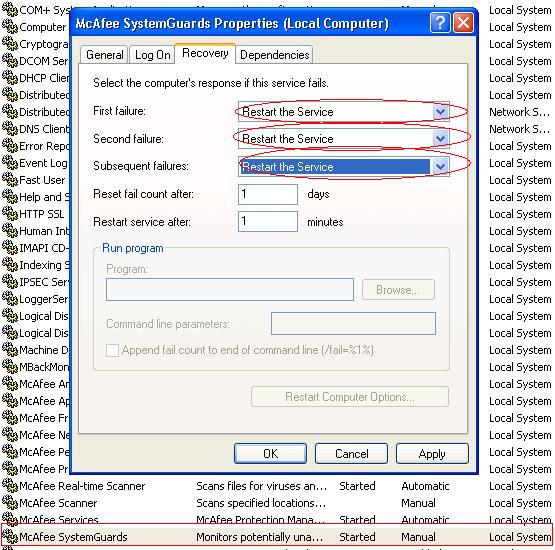The width and height of the screenshot is (555, 550).
Task: Click the Indexing Service gear icon
Action: (x=10, y=265)
